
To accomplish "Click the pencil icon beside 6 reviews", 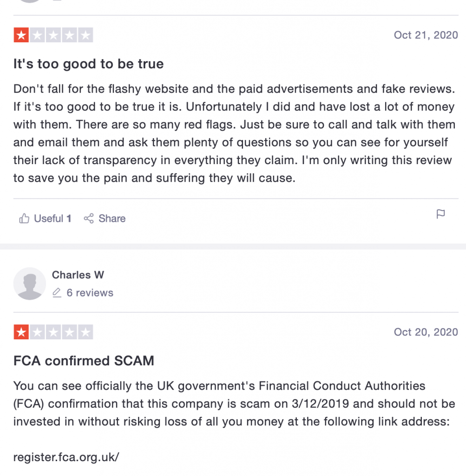I will tap(57, 293).
